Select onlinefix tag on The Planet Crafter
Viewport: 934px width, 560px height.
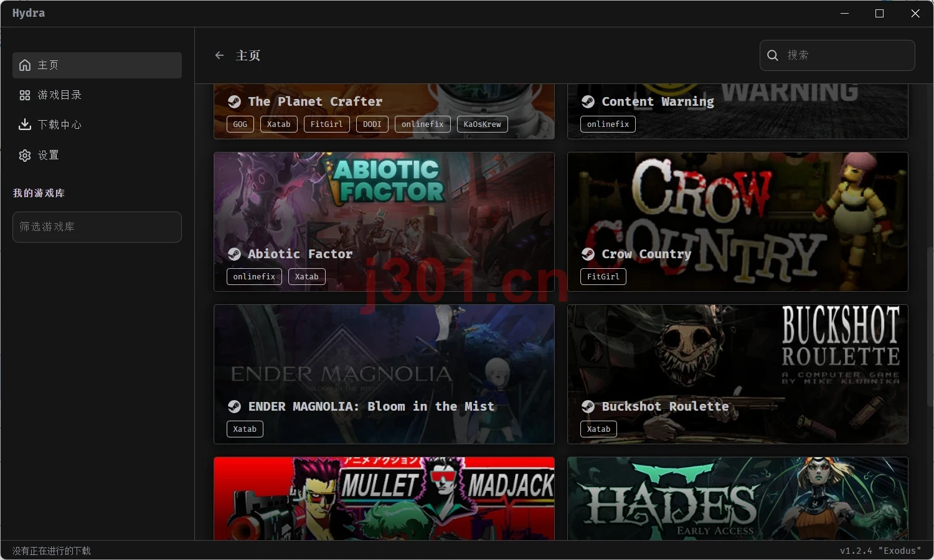(423, 124)
